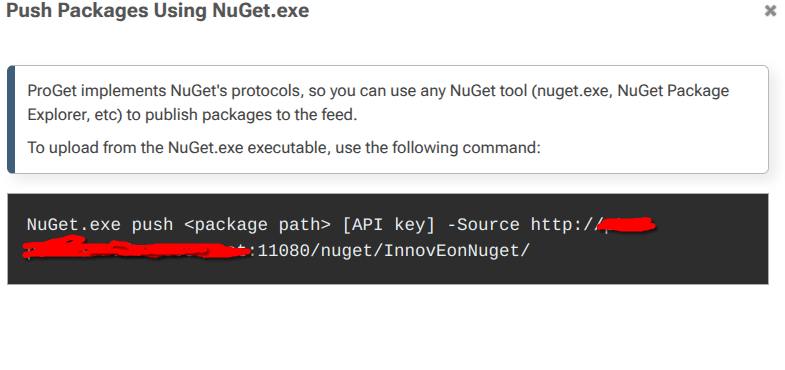The height and width of the screenshot is (370, 785).
Task: Click the ':11080' port number
Action: click(279, 250)
